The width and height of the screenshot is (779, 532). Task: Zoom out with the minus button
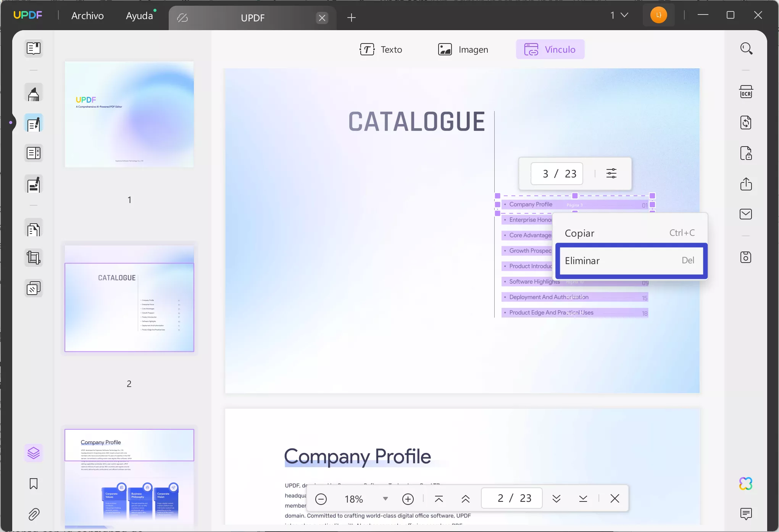click(321, 499)
